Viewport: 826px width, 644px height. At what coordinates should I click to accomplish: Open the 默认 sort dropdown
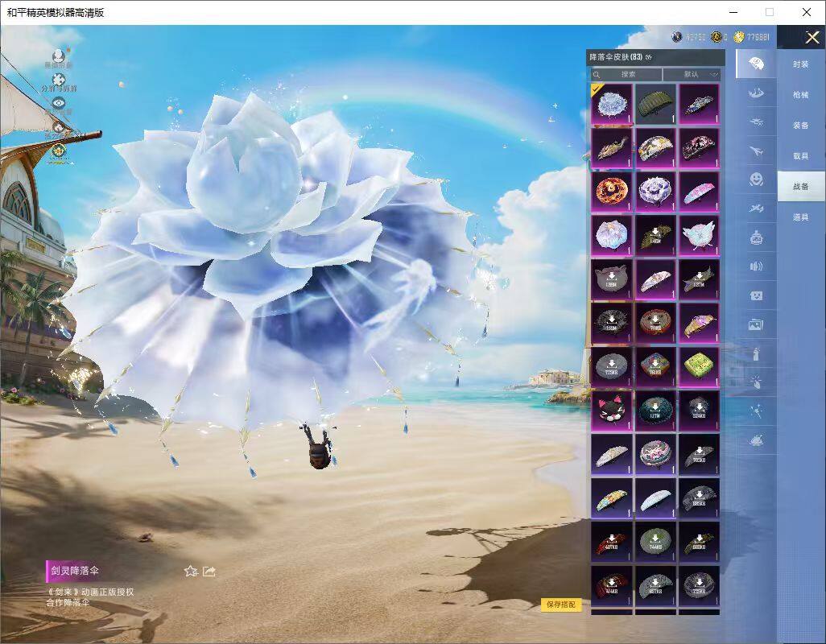tap(692, 75)
